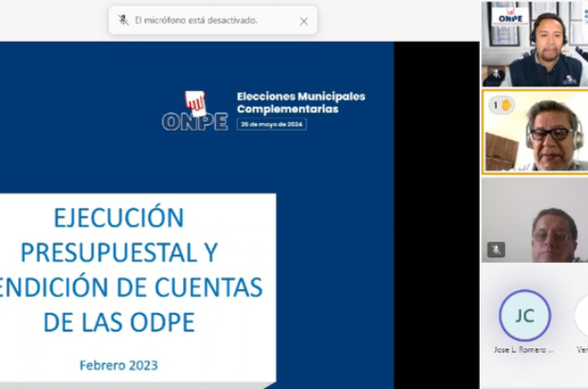Click the muted microphone icon in notification
This screenshot has width=588, height=389.
[x=123, y=20]
